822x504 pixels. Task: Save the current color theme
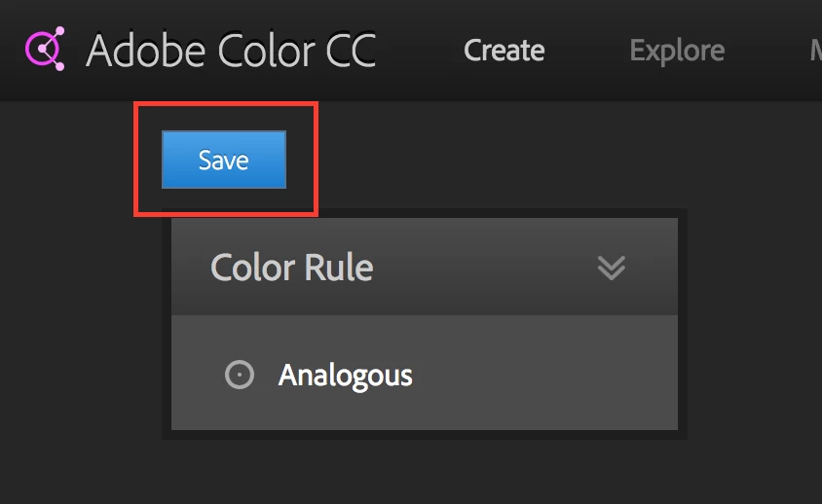(224, 160)
